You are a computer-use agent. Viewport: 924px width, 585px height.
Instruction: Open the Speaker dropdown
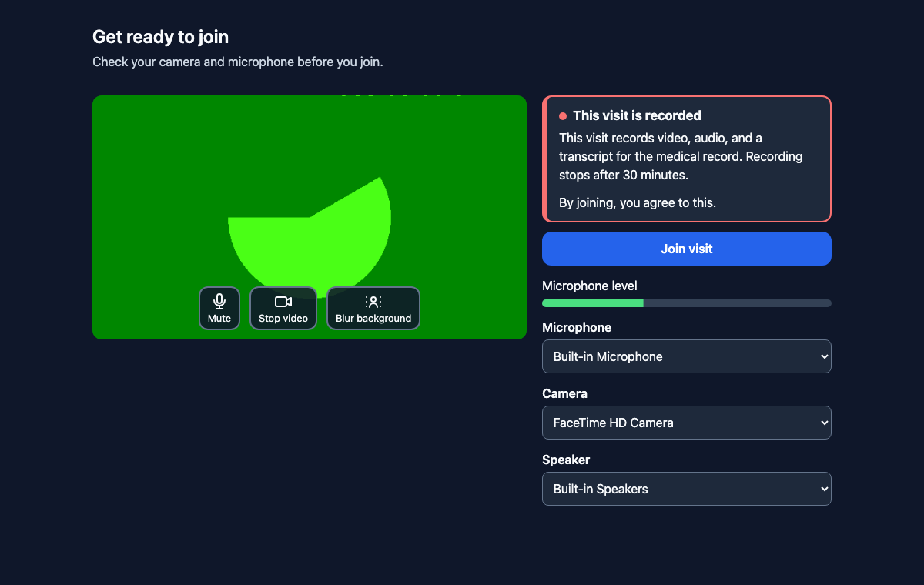click(687, 489)
